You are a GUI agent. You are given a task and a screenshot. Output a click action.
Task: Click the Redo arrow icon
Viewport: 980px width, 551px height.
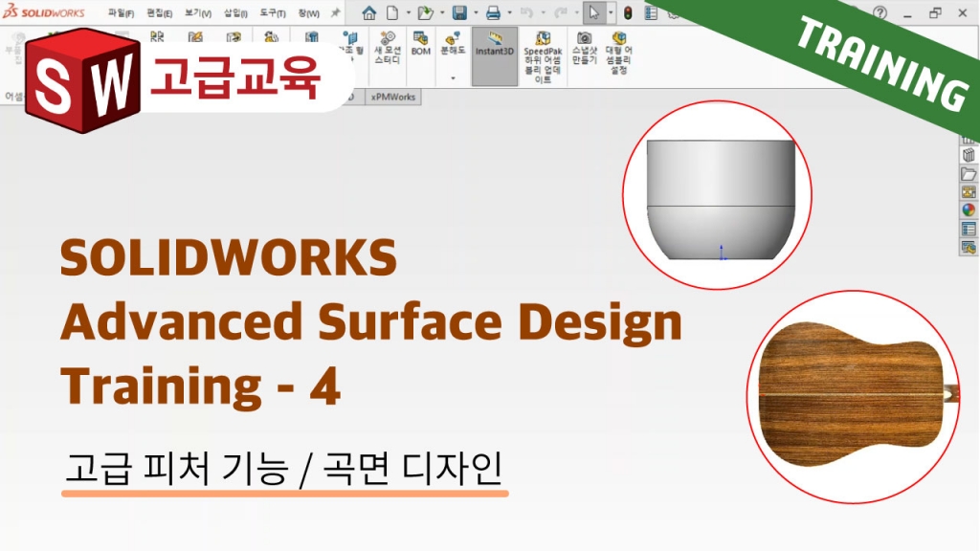tap(560, 12)
